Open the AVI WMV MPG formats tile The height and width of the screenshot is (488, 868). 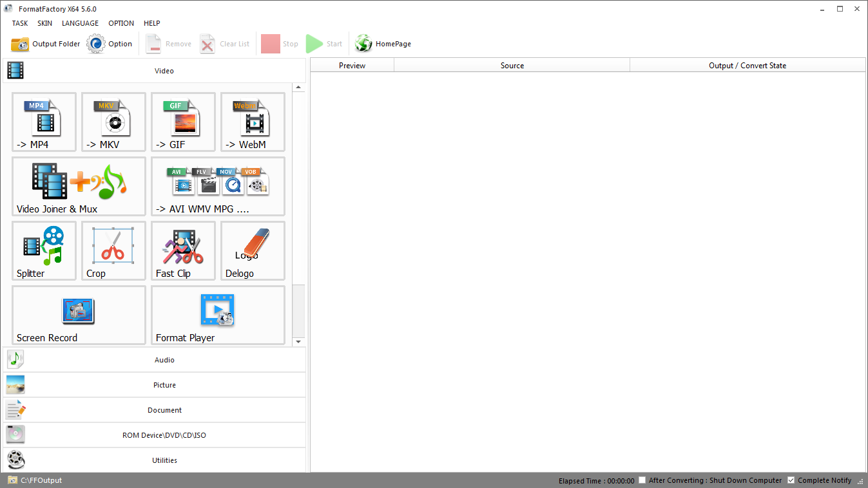point(218,187)
